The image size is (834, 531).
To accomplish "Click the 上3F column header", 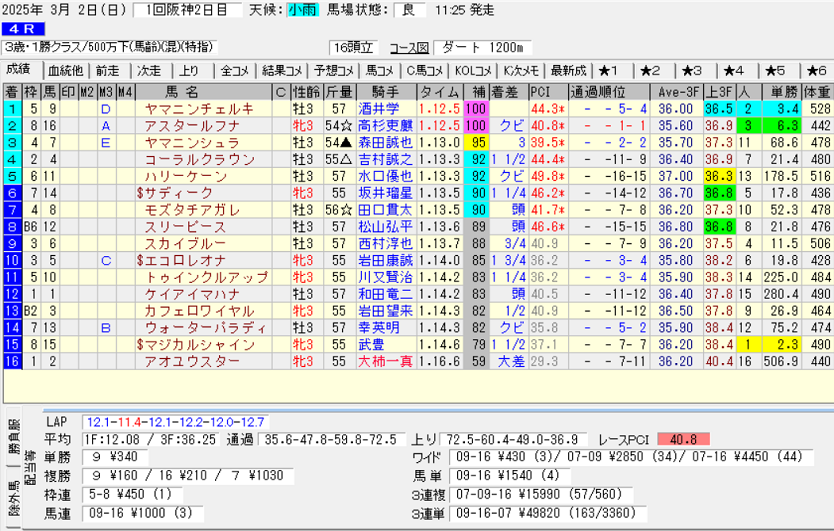I will (x=718, y=92).
